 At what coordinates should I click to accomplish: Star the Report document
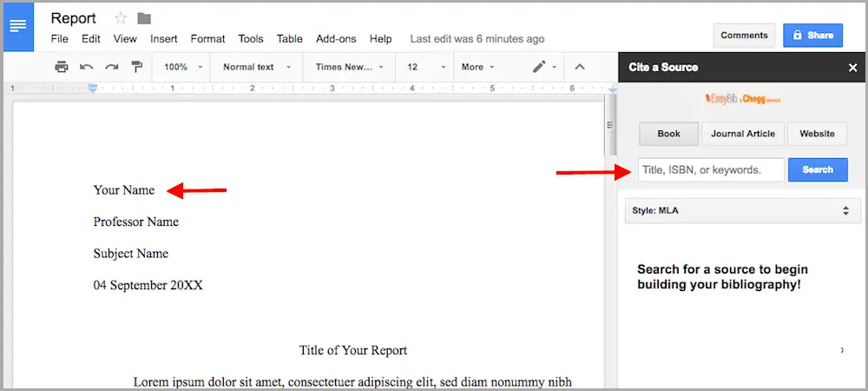(119, 18)
